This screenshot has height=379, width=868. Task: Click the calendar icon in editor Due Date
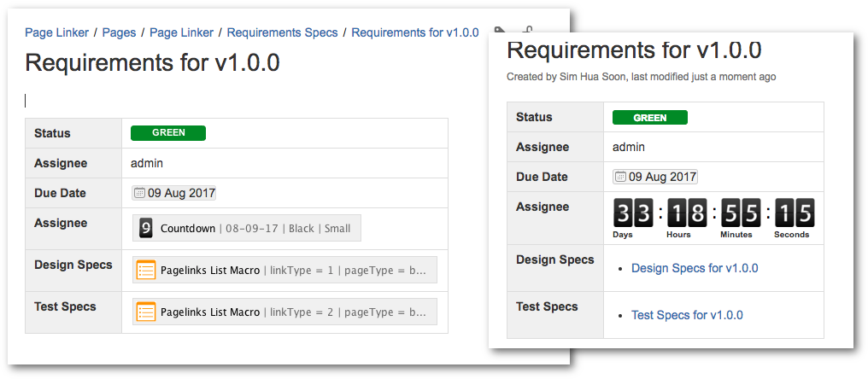coord(139,194)
